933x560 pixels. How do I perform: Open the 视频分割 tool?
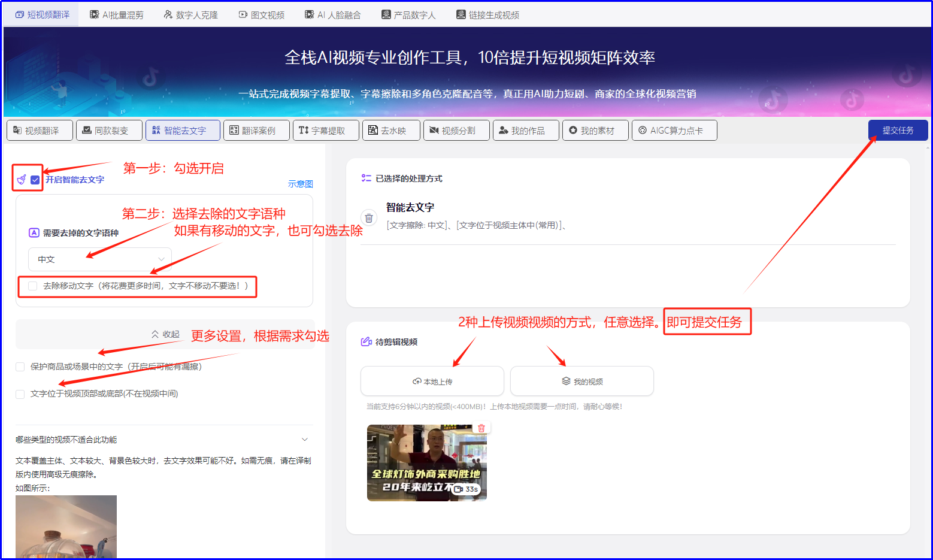(456, 130)
